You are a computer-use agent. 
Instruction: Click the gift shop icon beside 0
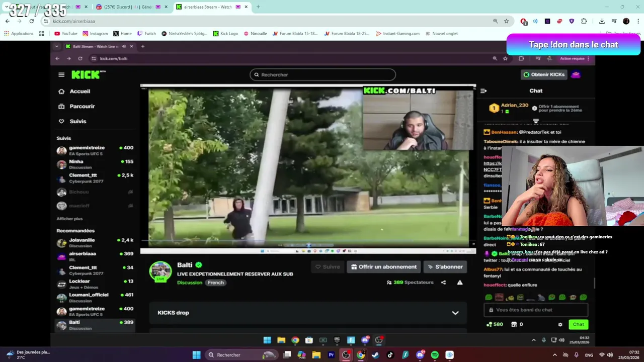point(514,324)
